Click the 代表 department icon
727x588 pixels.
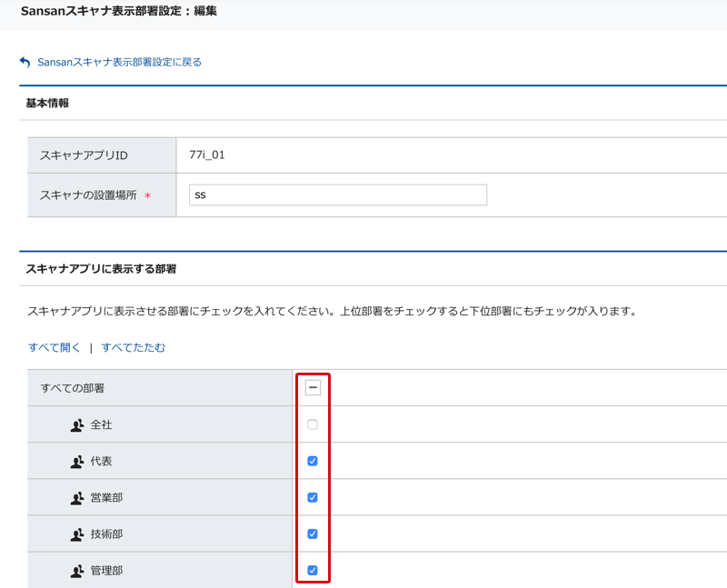tap(77, 462)
